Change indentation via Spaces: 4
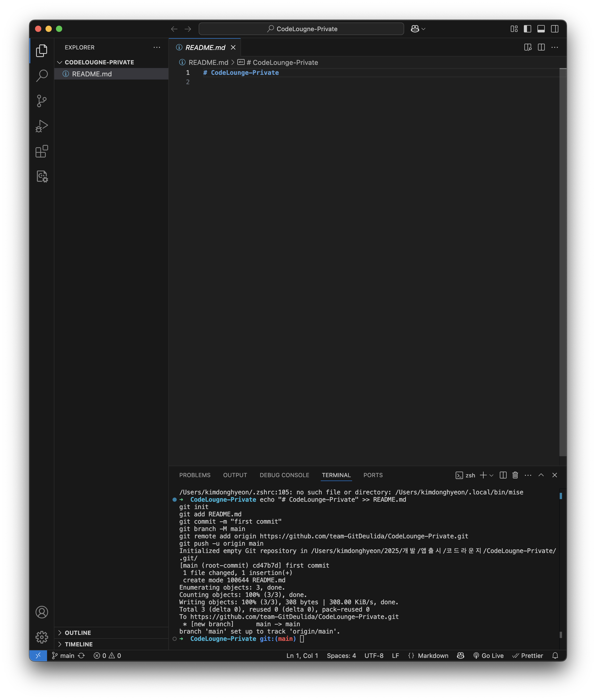Viewport: 596px width, 700px height. pos(341,656)
